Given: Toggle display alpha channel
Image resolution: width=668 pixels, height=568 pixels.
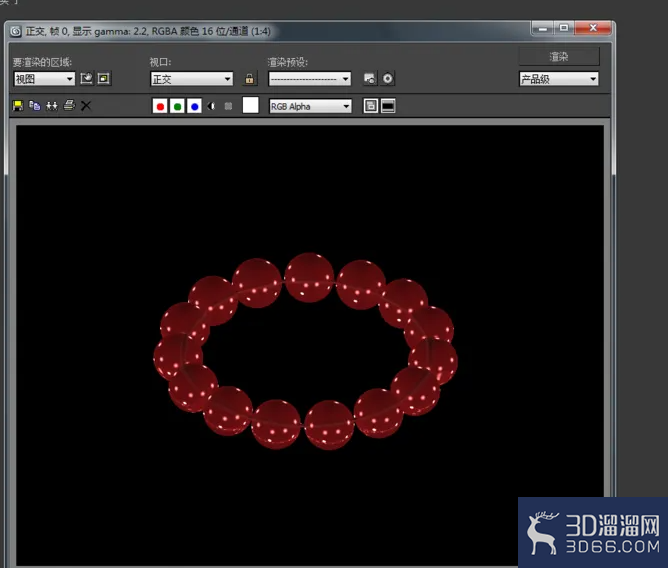Looking at the screenshot, I should tap(211, 106).
